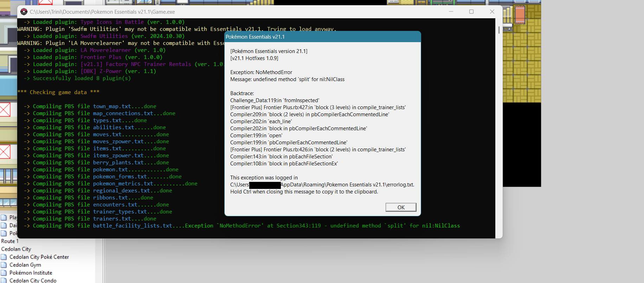Select Cedolan City in the map tree
The width and height of the screenshot is (644, 283).
(16, 249)
